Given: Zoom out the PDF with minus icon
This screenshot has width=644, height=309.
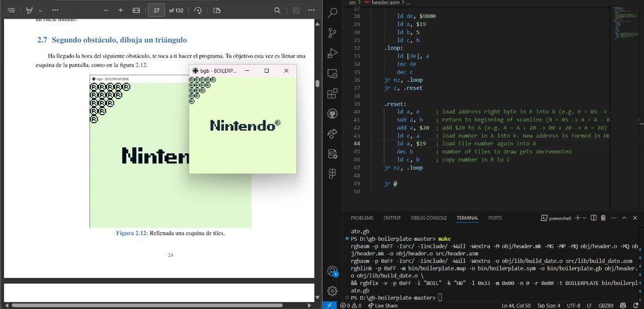Looking at the screenshot, I should pyautogui.click(x=106, y=10).
